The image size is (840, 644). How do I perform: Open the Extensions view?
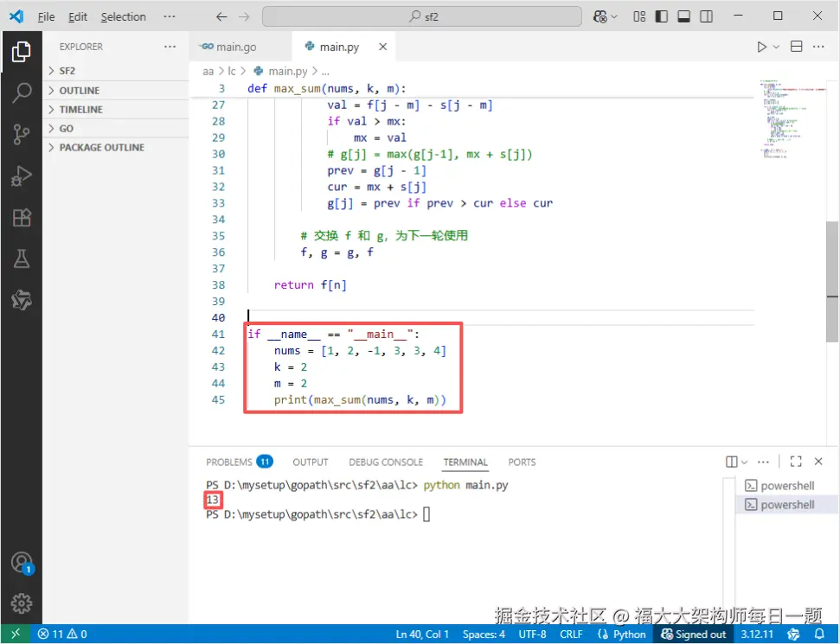pyautogui.click(x=22, y=217)
